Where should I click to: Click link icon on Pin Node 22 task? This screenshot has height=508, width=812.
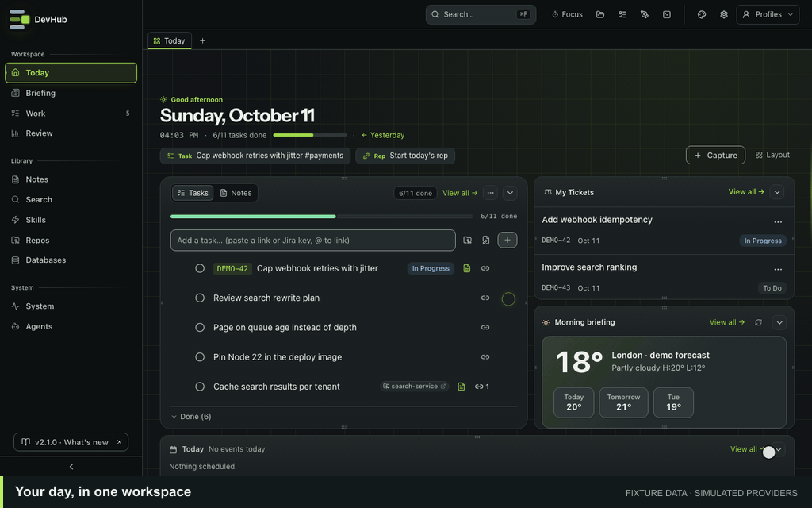(485, 357)
